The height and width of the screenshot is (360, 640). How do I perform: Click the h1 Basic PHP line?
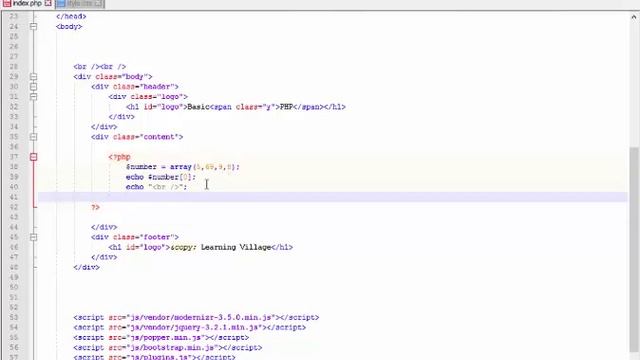(236, 107)
